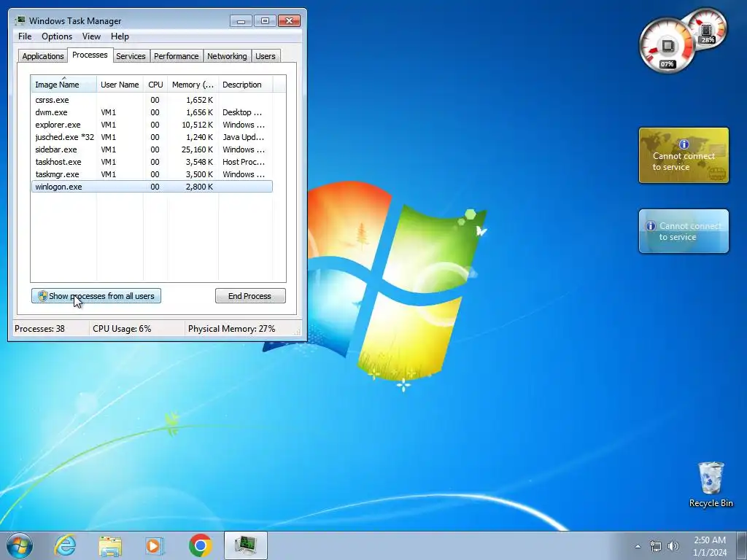Switch to the Services tab

pyautogui.click(x=131, y=56)
